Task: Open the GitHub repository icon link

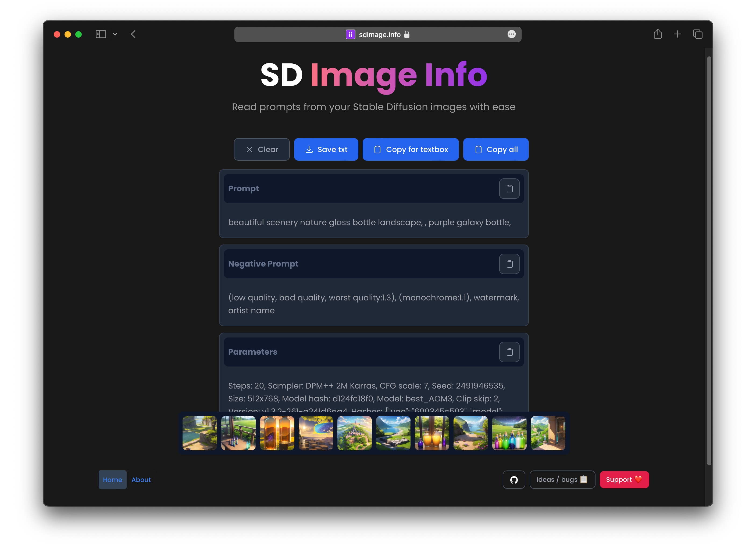Action: [x=514, y=480]
